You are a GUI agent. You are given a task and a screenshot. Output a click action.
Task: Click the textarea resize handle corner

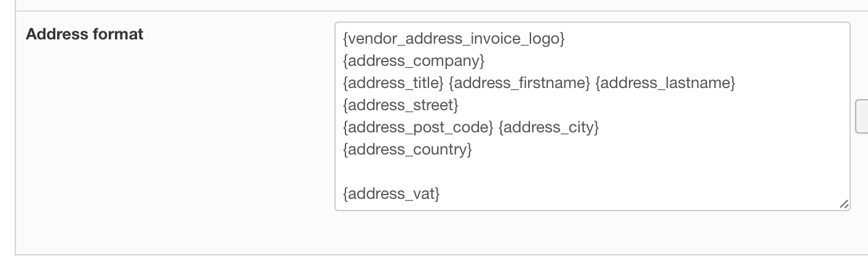click(x=844, y=204)
